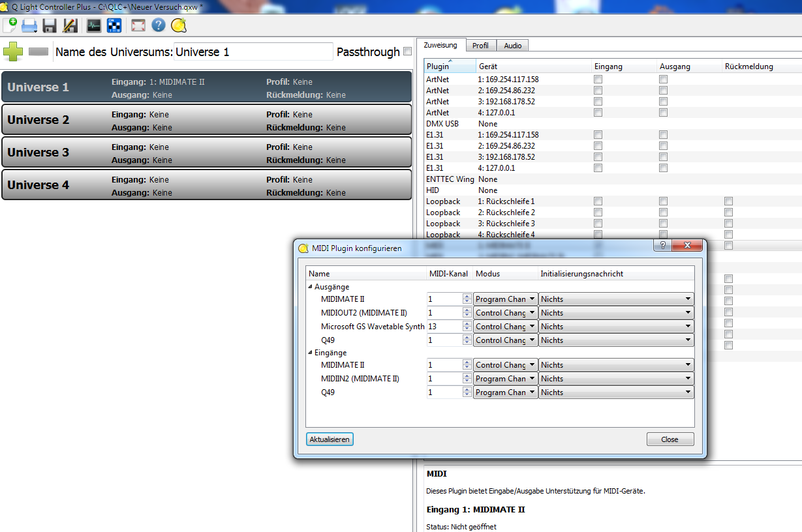
Task: Tick Eingang for E1.31 1: 169.254.117.158
Action: [598, 135]
